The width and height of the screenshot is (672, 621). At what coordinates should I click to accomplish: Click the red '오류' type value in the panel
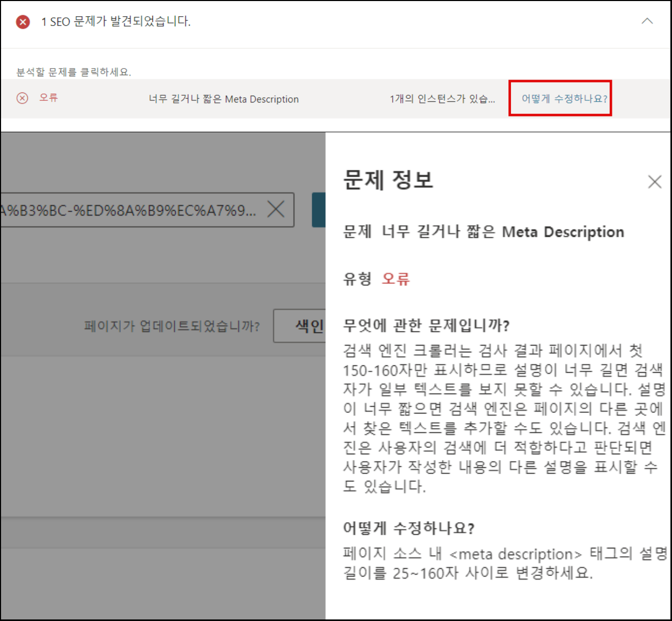pyautogui.click(x=396, y=279)
